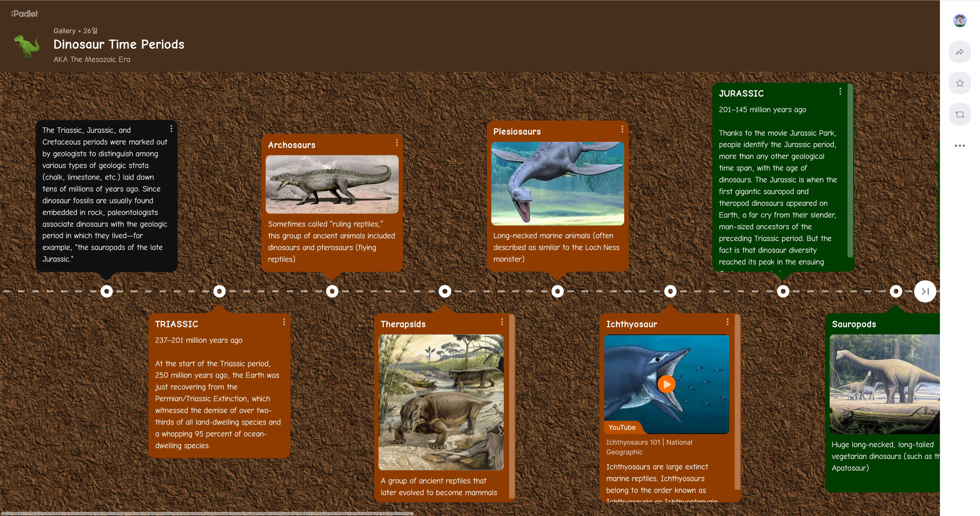Open Plesiosaurs post options menu
Image resolution: width=980 pixels, height=516 pixels.
point(622,129)
